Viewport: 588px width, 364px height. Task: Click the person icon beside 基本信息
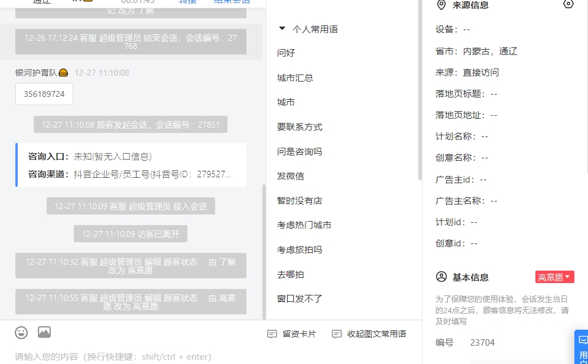(x=441, y=277)
